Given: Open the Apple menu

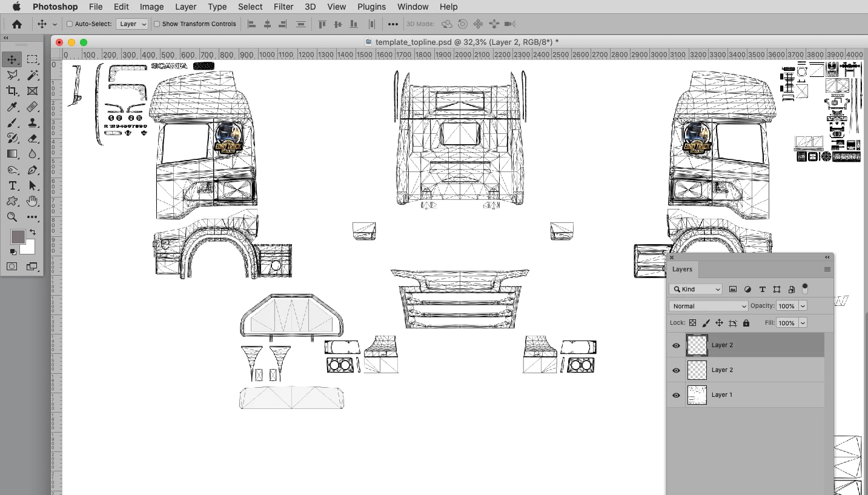Looking at the screenshot, I should pos(16,7).
